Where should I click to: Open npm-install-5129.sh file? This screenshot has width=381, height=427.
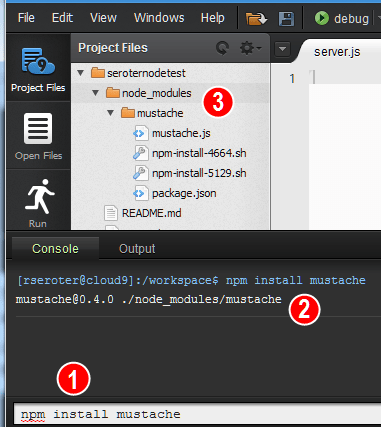[x=199, y=173]
